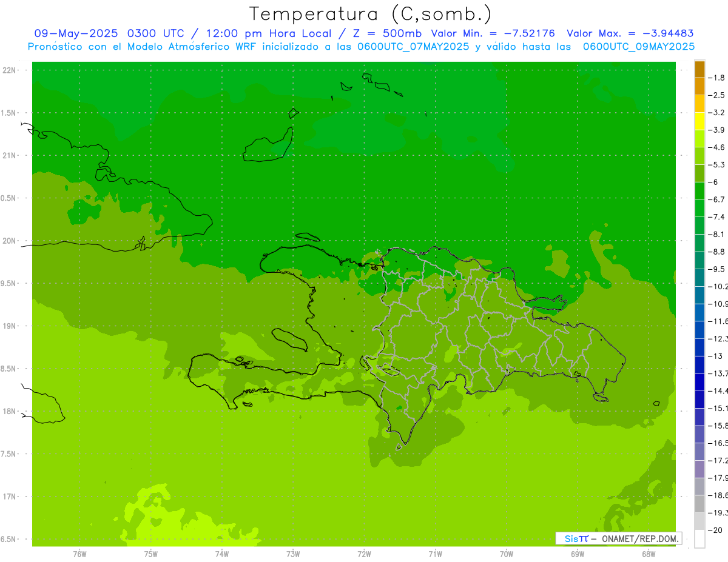Click the '-17.9' color bar value
Viewport: 728px width, 562px height.
tap(718, 478)
